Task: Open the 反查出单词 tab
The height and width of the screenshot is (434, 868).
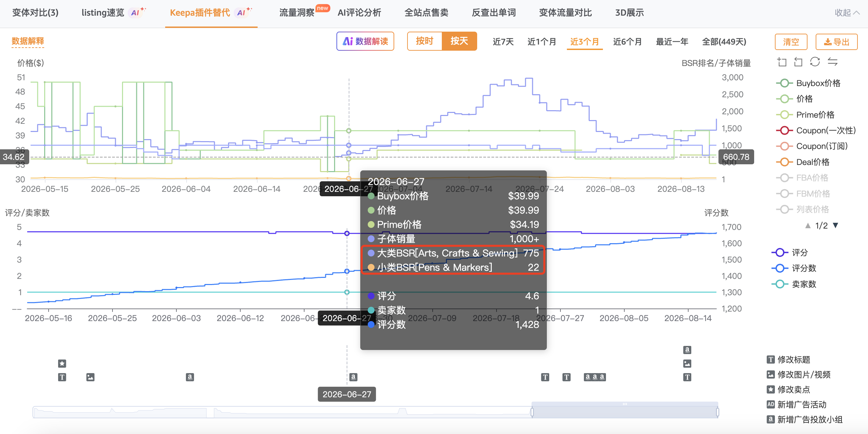Action: (x=494, y=13)
